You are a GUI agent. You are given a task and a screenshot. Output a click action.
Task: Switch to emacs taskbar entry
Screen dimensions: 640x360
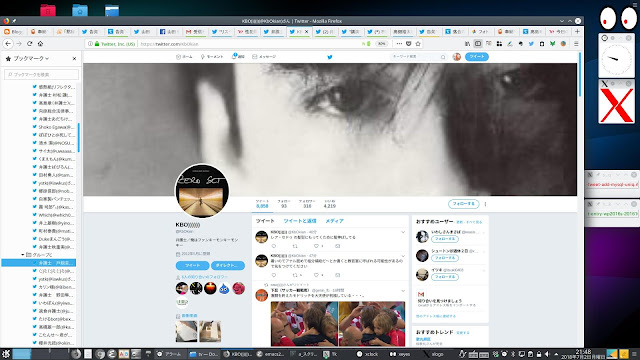(x=270, y=354)
